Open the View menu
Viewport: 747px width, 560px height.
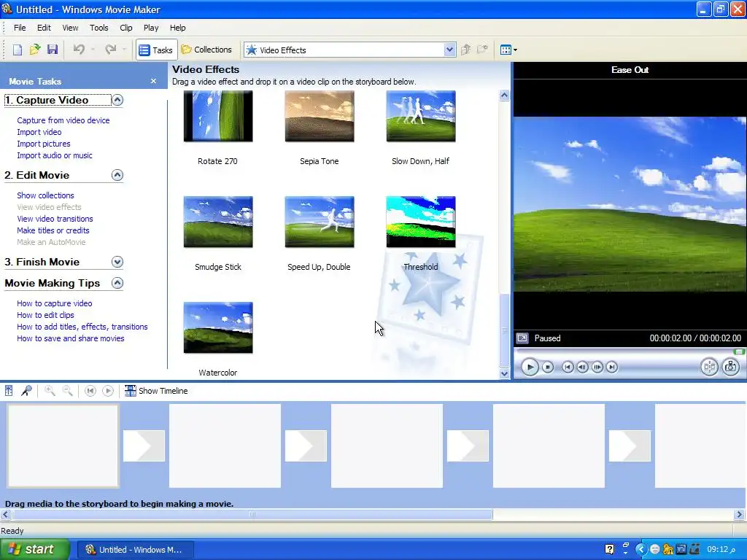tap(70, 28)
